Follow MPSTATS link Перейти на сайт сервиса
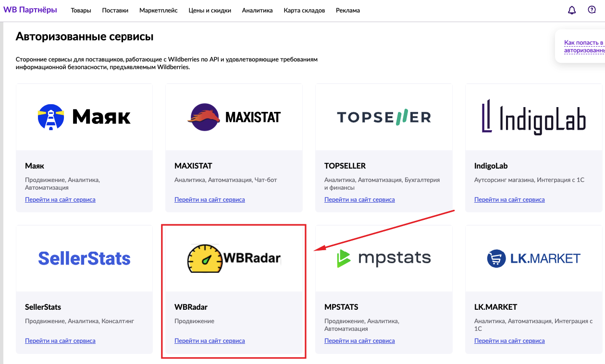This screenshot has width=605, height=364. (x=359, y=341)
